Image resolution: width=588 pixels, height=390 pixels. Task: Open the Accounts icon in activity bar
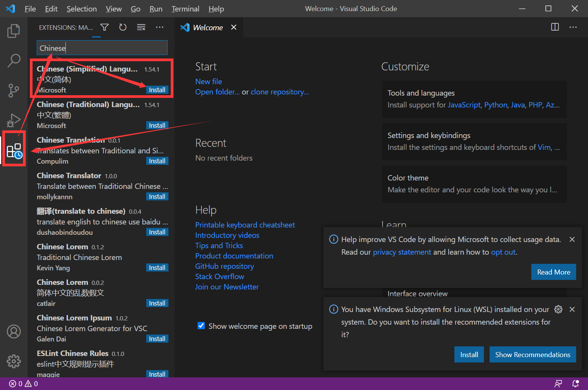tap(14, 331)
